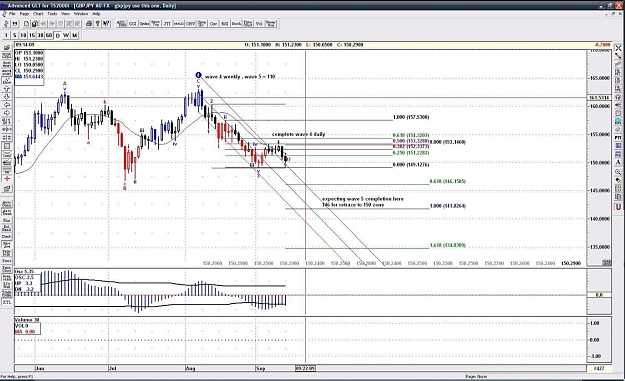
Task: Select the PTI tool icon
Action: (x=618, y=137)
